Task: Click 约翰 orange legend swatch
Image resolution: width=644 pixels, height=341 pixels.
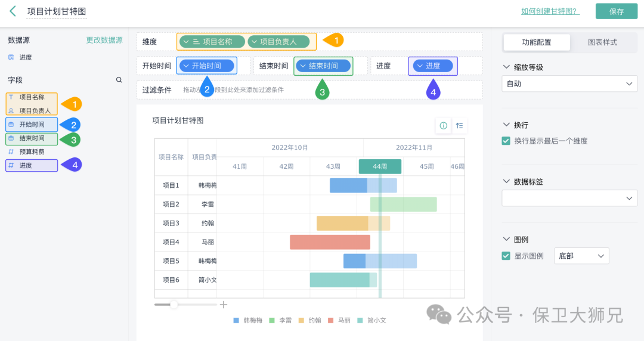Action: pyautogui.click(x=302, y=321)
